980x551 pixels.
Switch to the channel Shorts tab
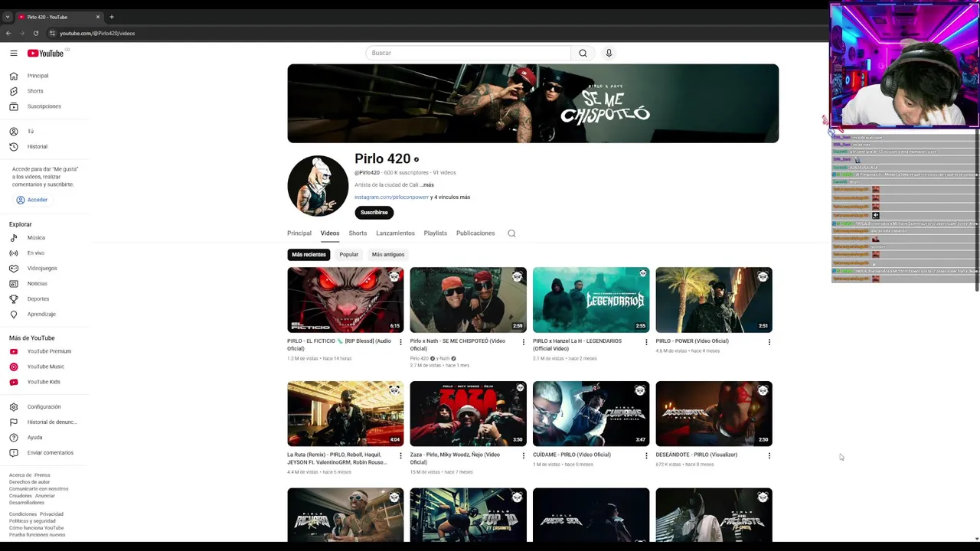(358, 233)
